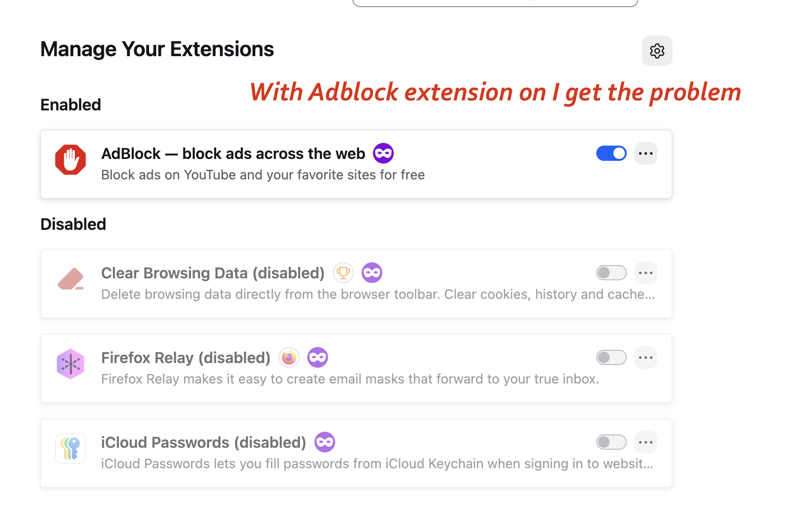Open the gear tools menu for all extensions
The height and width of the screenshot is (532, 802).
tap(657, 51)
